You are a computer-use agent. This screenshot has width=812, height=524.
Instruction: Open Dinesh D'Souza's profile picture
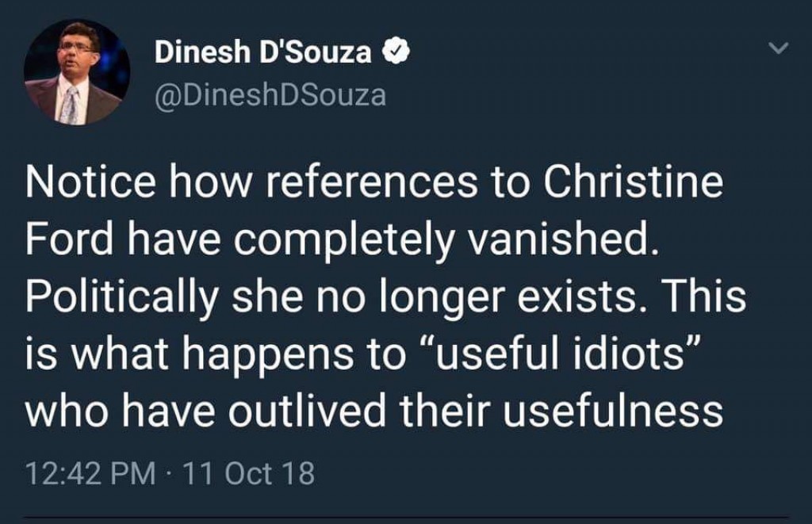coord(77,73)
